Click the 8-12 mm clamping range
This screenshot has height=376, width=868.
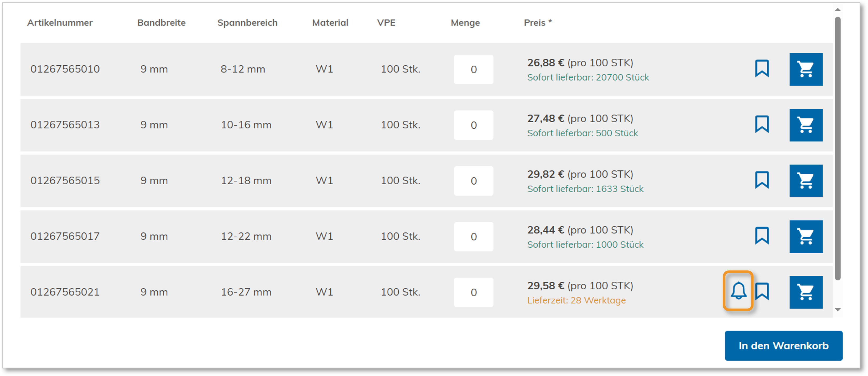(243, 69)
